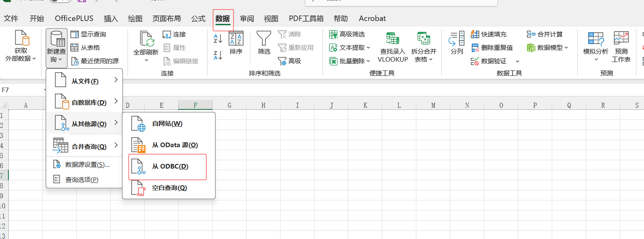
Task: Select 从其他源(O) in the menu
Action: (x=84, y=123)
